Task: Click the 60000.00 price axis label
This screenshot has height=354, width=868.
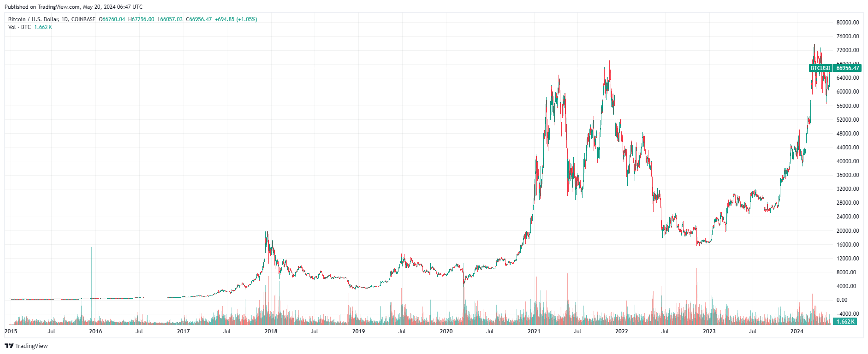Action: click(x=848, y=92)
